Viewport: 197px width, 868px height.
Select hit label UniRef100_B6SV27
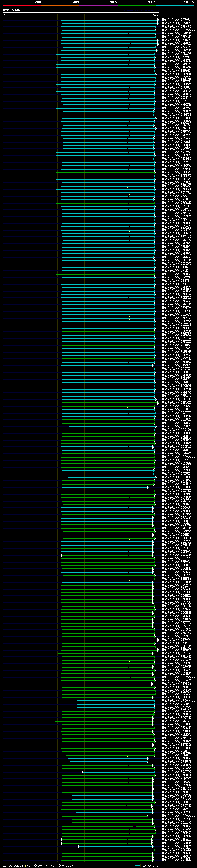pyautogui.click(x=177, y=77)
